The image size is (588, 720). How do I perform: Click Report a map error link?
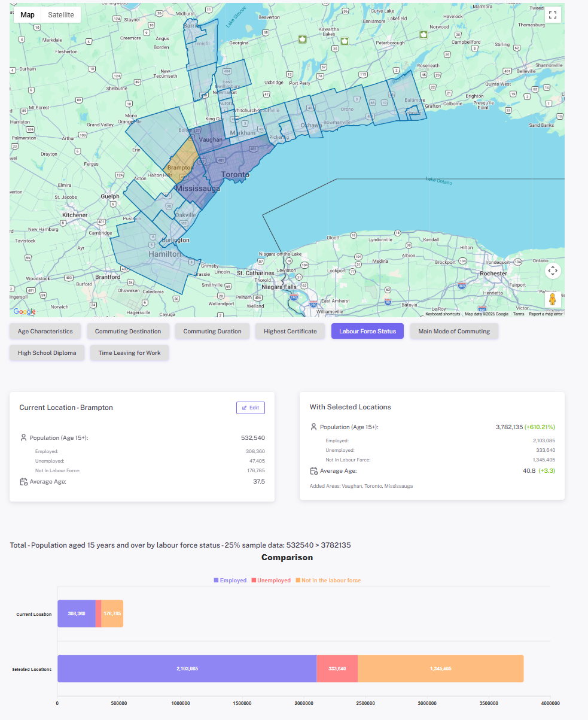[x=546, y=314]
